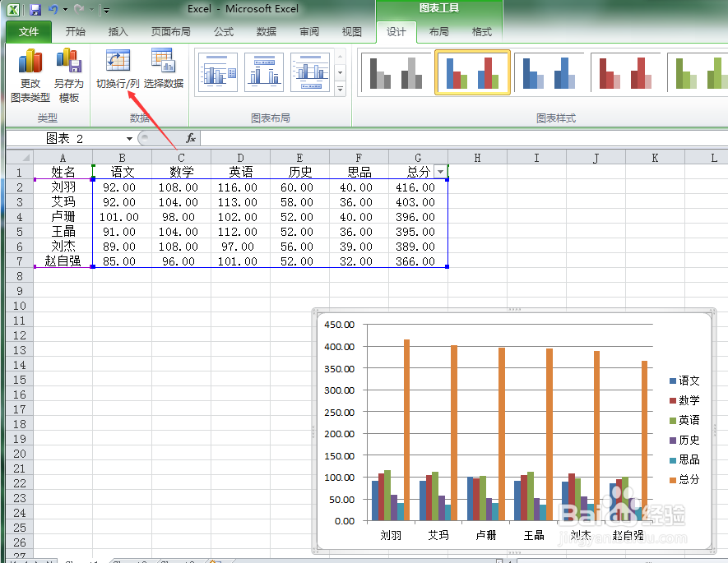Select the 布局 chart tools tab
Image resolution: width=728 pixels, height=563 pixels.
point(438,31)
